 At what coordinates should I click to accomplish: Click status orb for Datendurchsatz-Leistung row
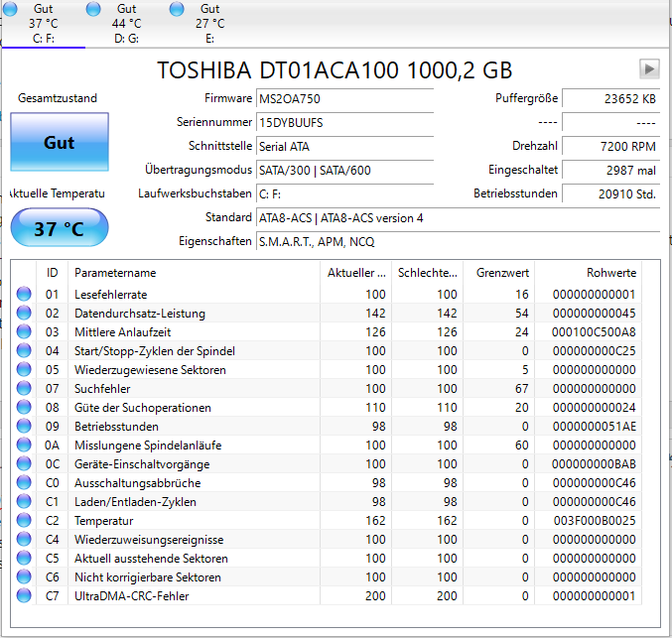click(x=24, y=313)
